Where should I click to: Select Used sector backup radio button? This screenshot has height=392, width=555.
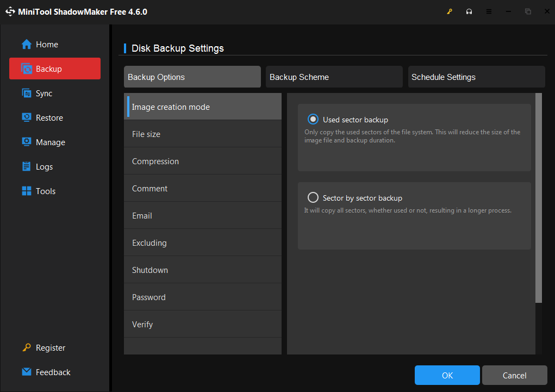click(x=313, y=119)
